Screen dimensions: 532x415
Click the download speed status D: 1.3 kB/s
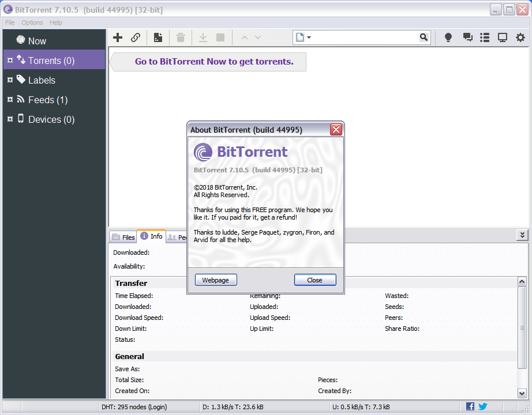click(233, 407)
